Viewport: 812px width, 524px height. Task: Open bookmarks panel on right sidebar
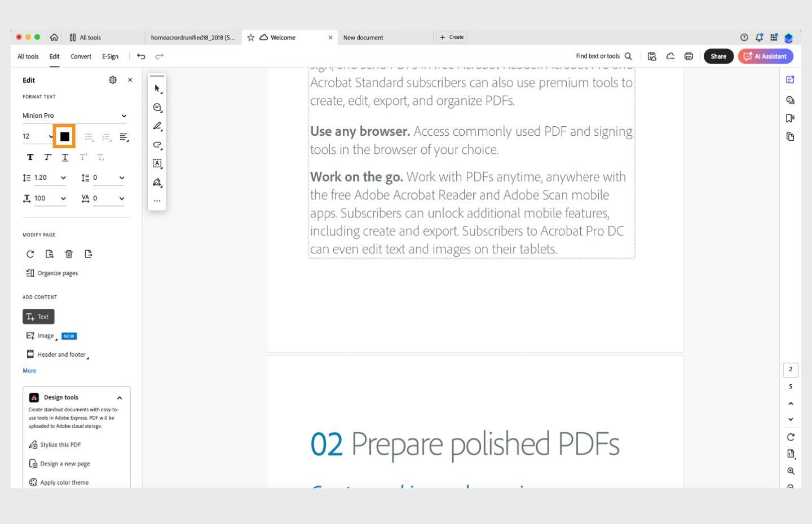tap(791, 117)
